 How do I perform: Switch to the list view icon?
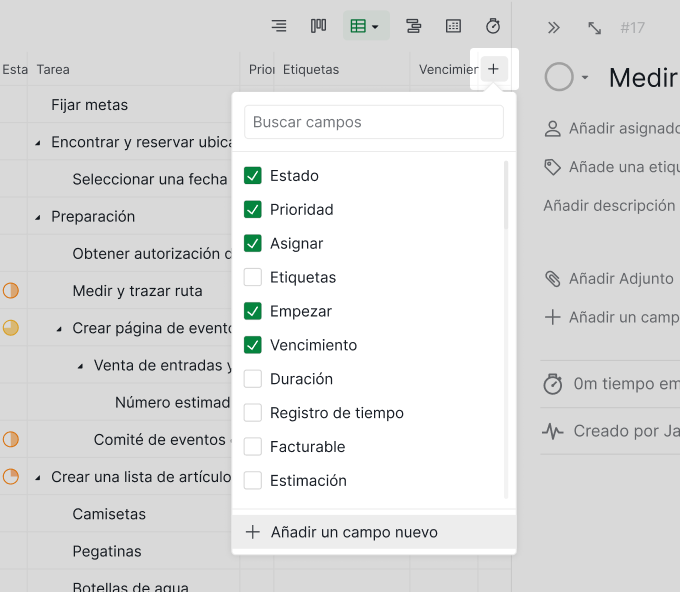279,26
